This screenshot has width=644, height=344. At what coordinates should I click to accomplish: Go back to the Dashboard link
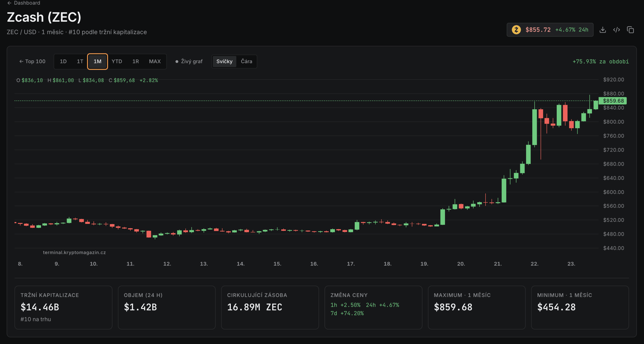coord(27,3)
